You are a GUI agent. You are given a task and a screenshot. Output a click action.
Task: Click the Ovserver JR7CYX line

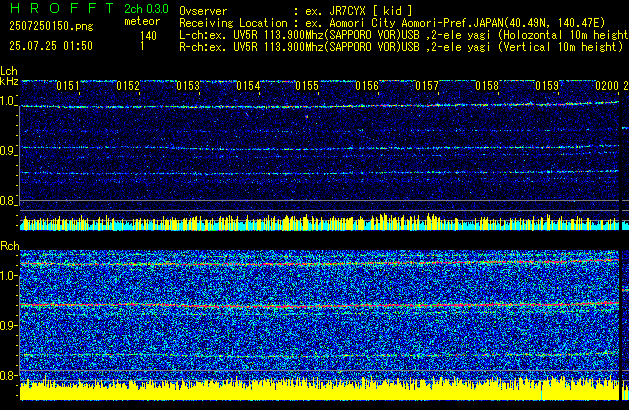(x=296, y=11)
